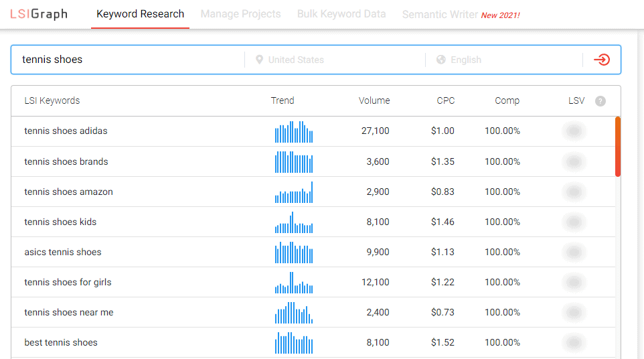View trend chart for tennis shoes adidas
This screenshot has height=359, width=644.
294,132
